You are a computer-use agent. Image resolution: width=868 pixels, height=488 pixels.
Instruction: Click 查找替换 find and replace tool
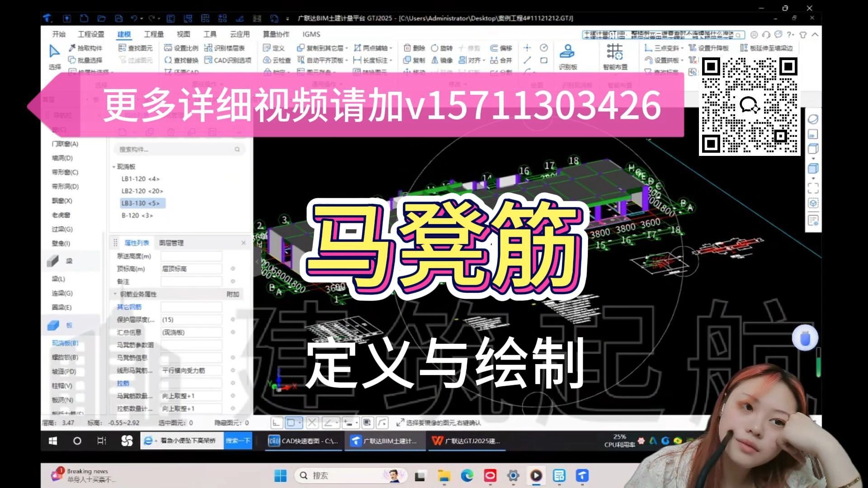[181, 60]
